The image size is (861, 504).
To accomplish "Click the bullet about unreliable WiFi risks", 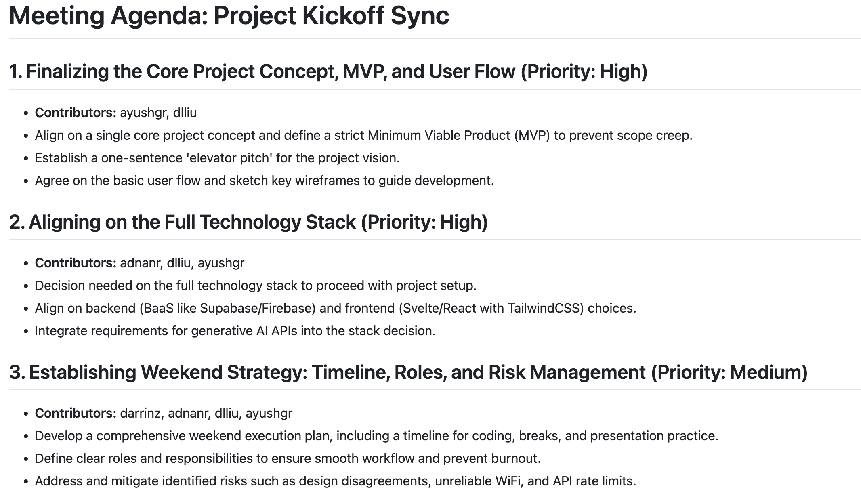I will click(335, 481).
